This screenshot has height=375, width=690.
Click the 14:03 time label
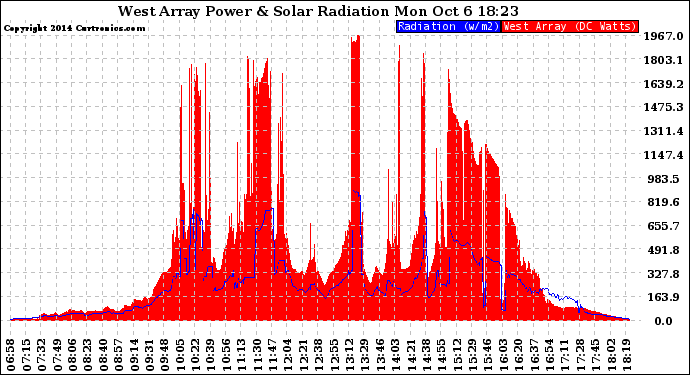(395, 355)
